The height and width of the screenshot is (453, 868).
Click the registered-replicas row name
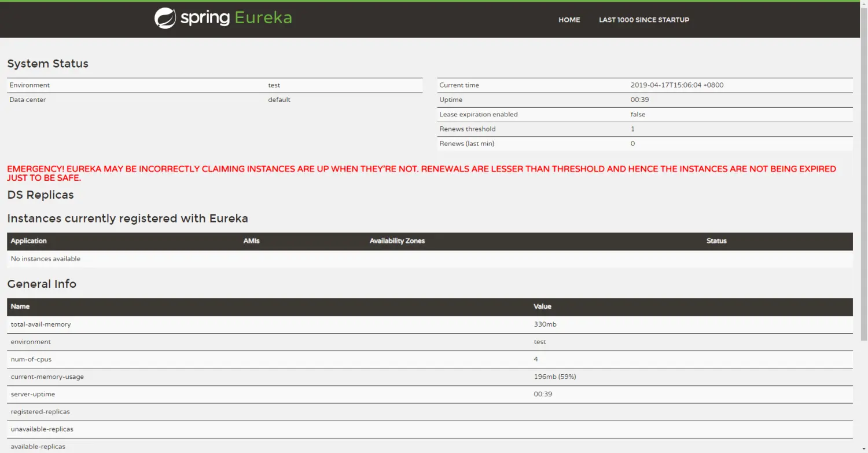pos(41,411)
